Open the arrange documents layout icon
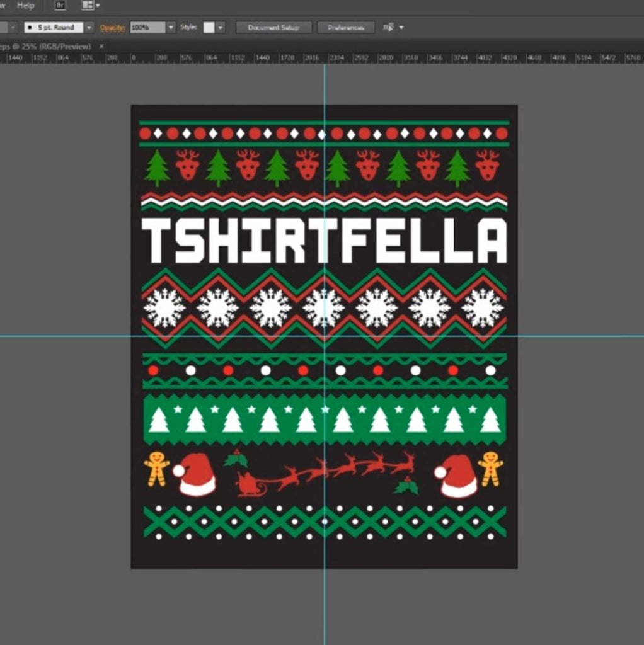The image size is (644, 645). (88, 5)
